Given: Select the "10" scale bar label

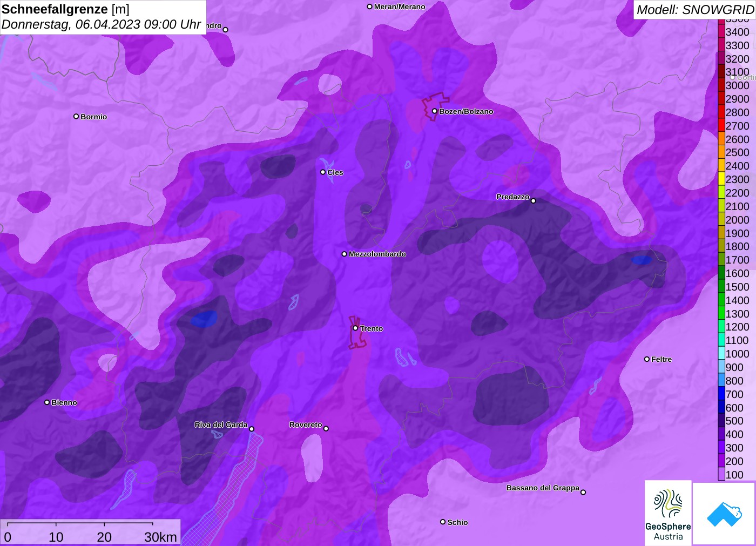Looking at the screenshot, I should pos(56,537).
